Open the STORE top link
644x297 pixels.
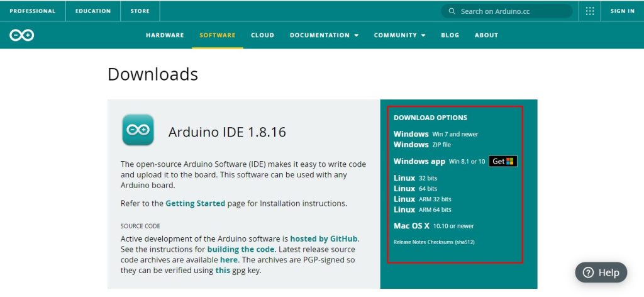point(140,11)
